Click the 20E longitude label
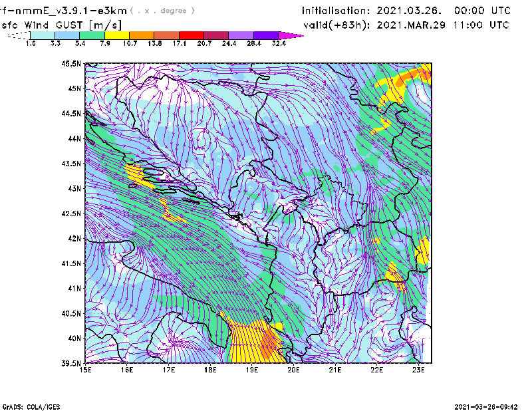The width and height of the screenshot is (532, 411). [293, 370]
